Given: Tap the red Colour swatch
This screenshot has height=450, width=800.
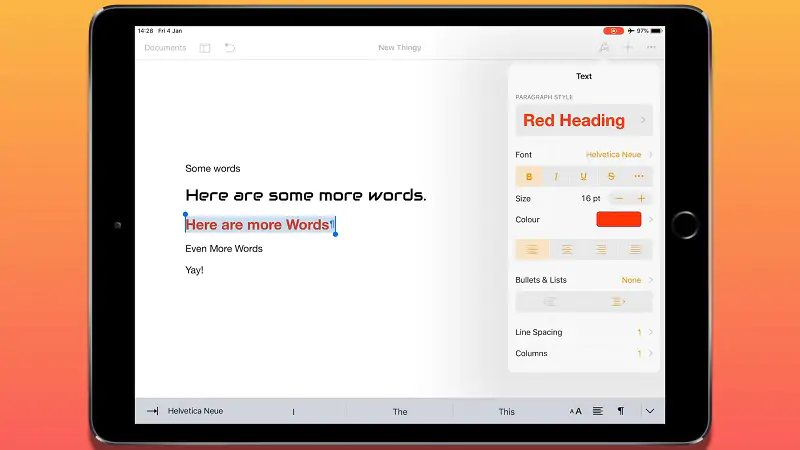Looking at the screenshot, I should click(618, 219).
